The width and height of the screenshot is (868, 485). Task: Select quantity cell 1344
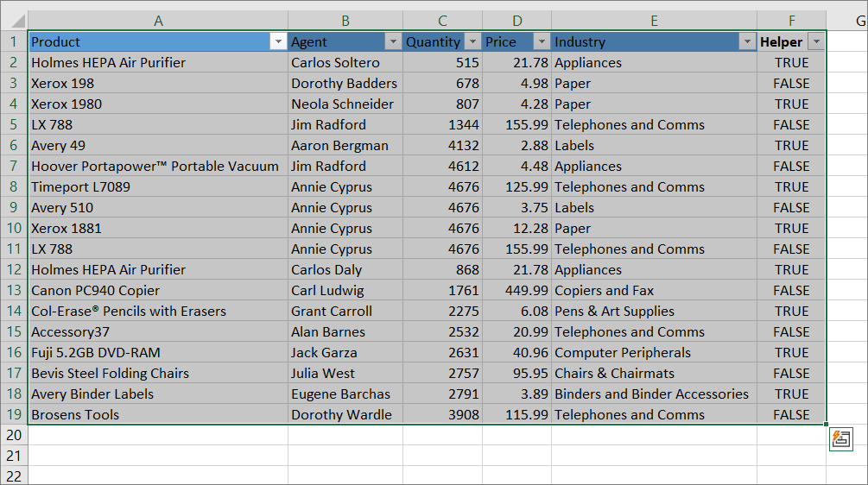coord(443,124)
